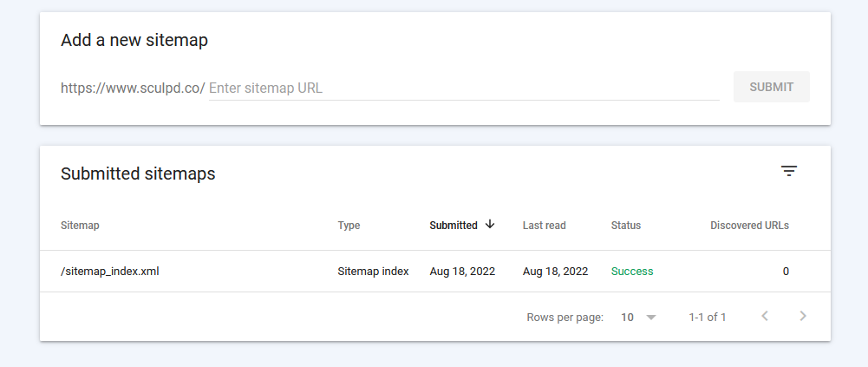Click the Submitted column sort arrow
The height and width of the screenshot is (367, 868).
[x=489, y=224]
